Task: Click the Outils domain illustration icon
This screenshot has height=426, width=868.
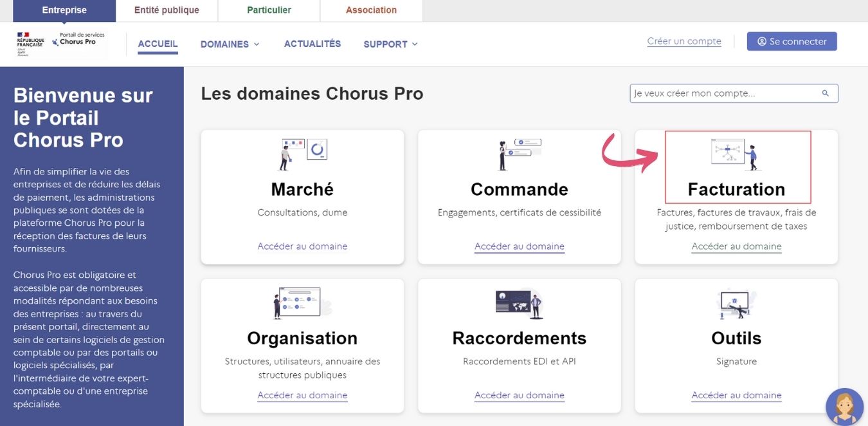Action: (x=736, y=303)
